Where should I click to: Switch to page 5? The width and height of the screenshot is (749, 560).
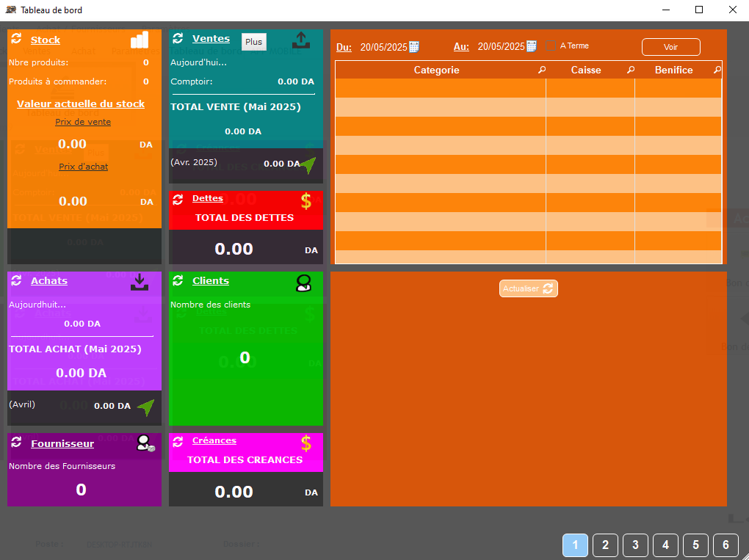(x=695, y=545)
